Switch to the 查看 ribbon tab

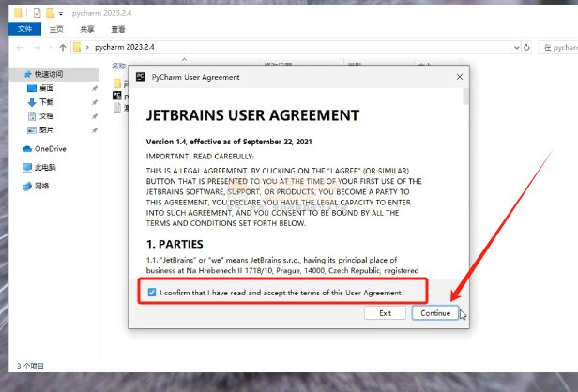click(x=118, y=29)
